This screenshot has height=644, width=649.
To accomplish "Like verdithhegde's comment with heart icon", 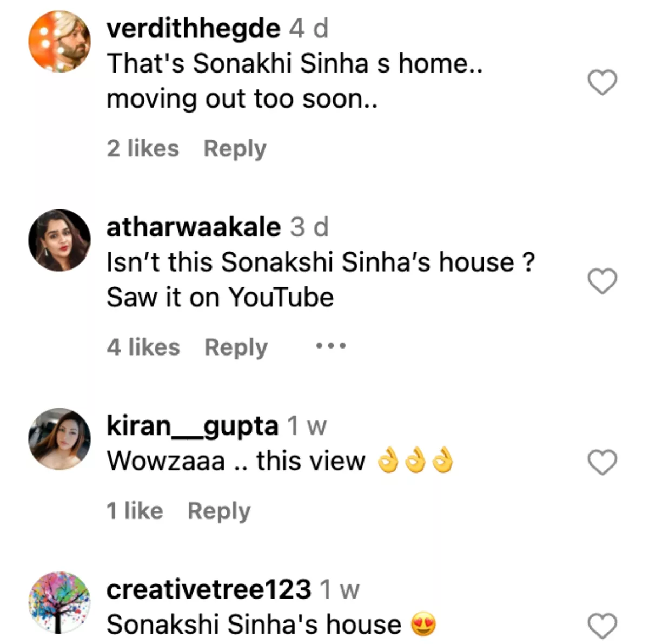I will (602, 83).
